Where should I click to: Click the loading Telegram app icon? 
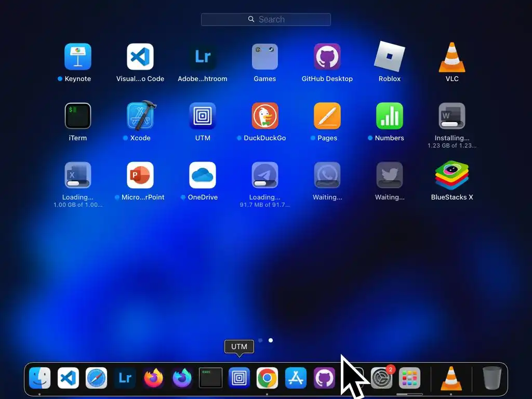coord(264,175)
